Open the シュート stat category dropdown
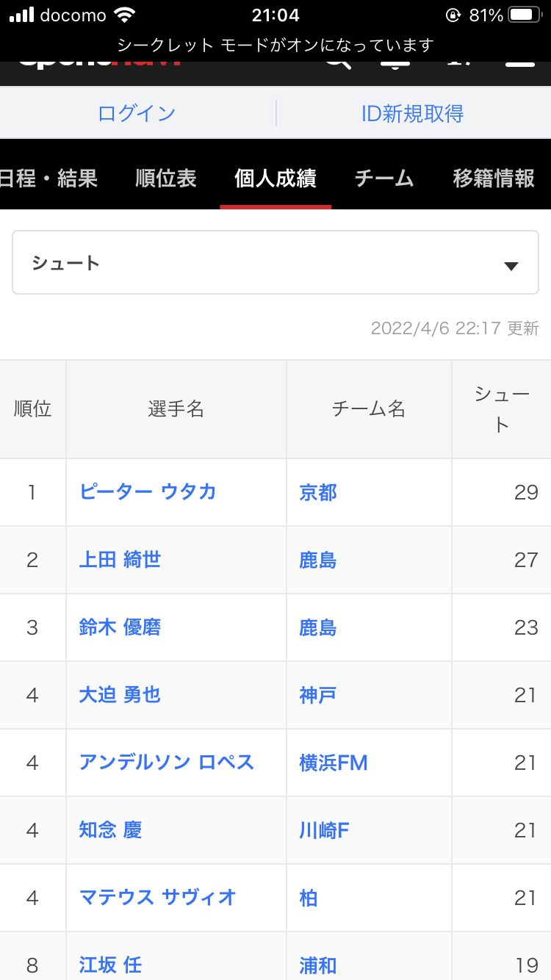The height and width of the screenshot is (980, 551). (275, 263)
